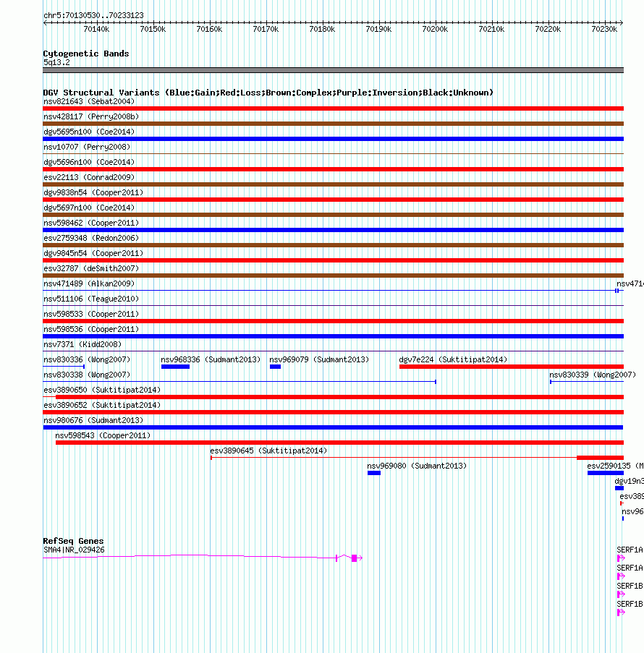Open the esv22113 (Conrad2009) variant label
The image size is (644, 653).
(89, 177)
